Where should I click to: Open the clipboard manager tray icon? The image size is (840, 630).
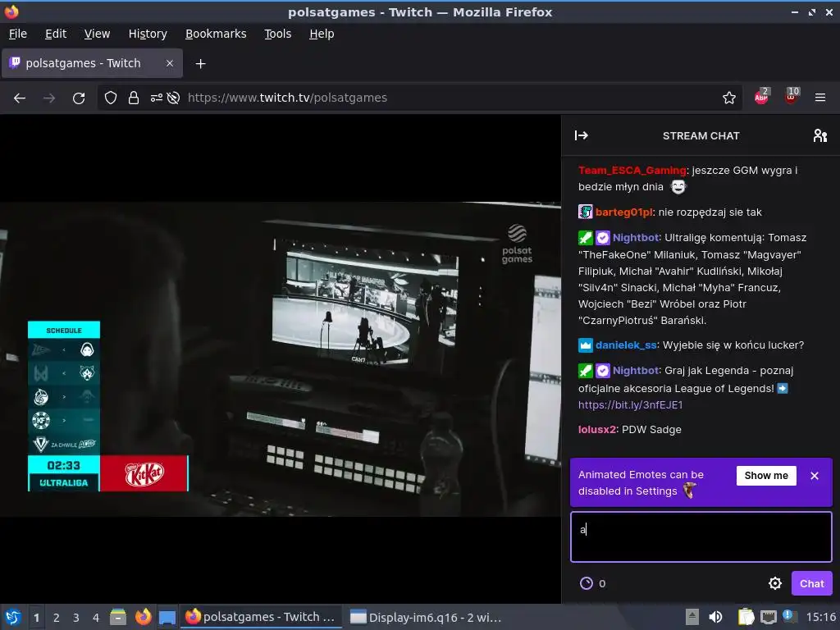coord(746,617)
